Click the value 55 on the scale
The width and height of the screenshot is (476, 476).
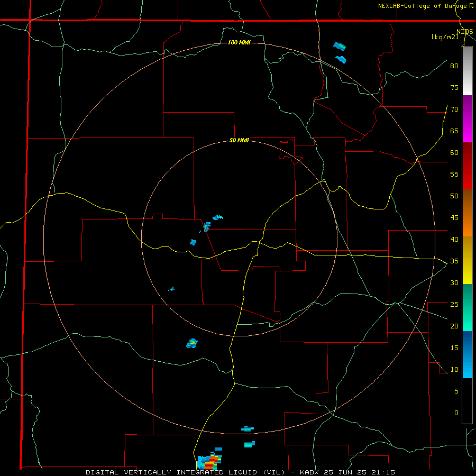click(454, 174)
